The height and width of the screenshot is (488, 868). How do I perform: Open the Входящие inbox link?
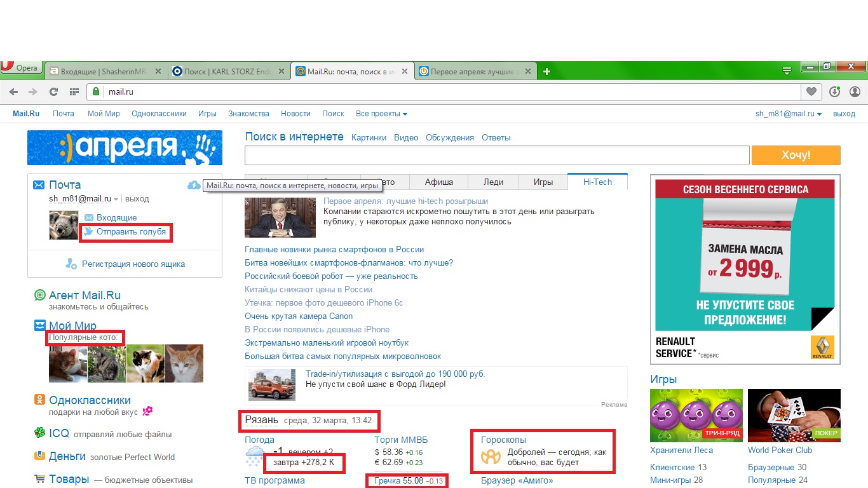click(116, 217)
